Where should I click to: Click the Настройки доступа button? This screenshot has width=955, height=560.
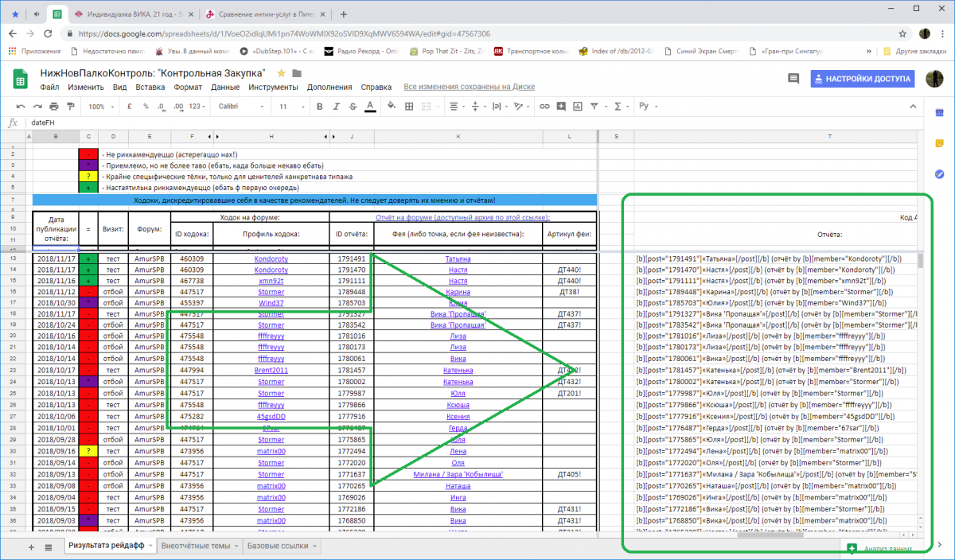(x=862, y=79)
